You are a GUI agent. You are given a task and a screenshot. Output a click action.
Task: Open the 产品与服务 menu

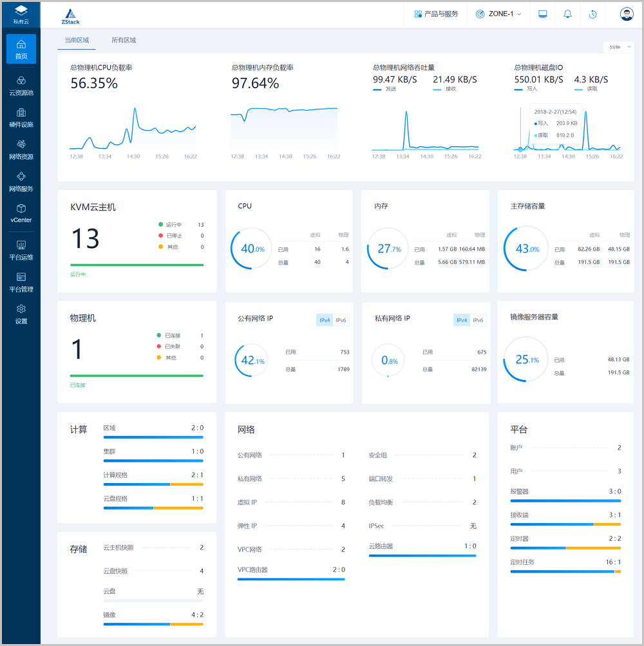(436, 14)
